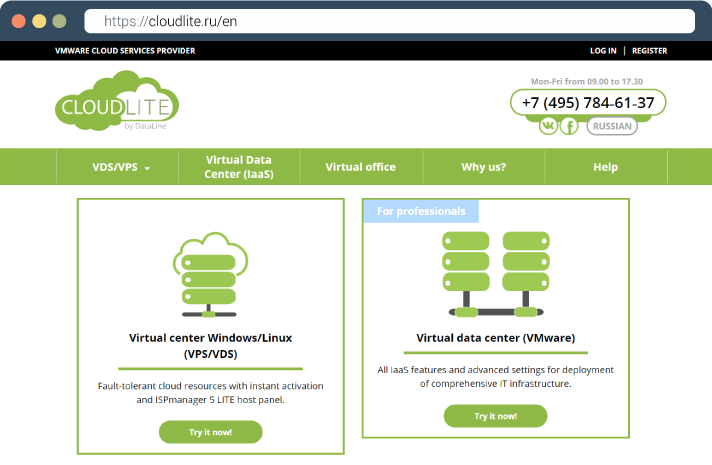Click the LOG IN link
Screen dimensions: 712x465
point(603,51)
